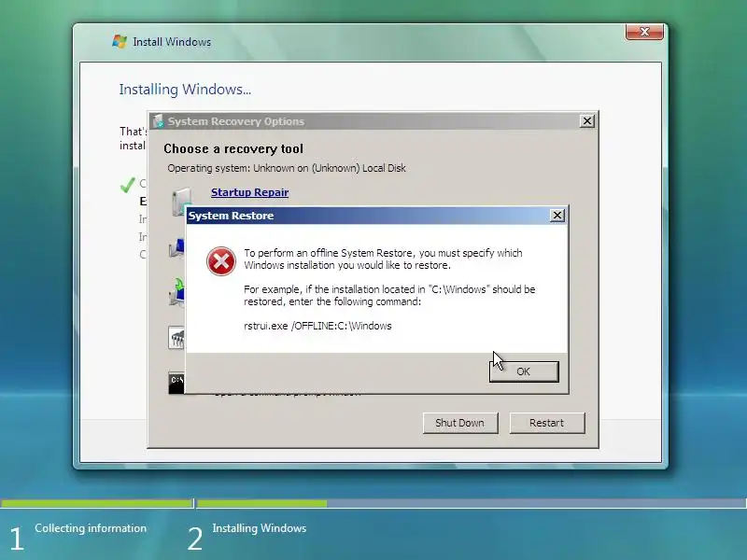
Task: Close the System Recovery Options window
Action: (587, 121)
